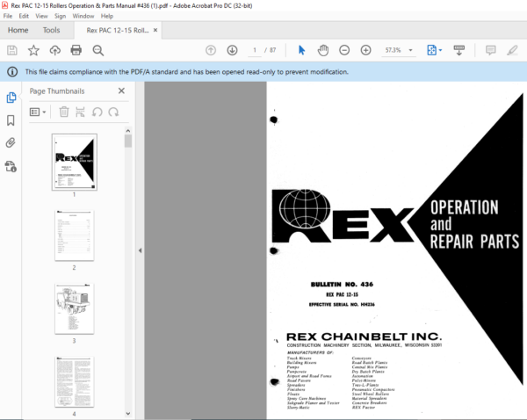Viewport: 527px width, 420px height.
Task: Collapse the navigation pane with the side arrow
Action: (x=140, y=250)
